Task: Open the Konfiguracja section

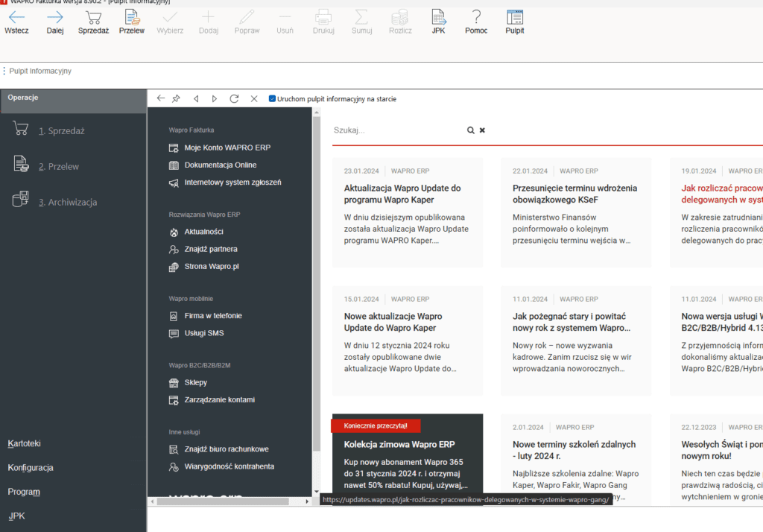Action: pos(30,468)
